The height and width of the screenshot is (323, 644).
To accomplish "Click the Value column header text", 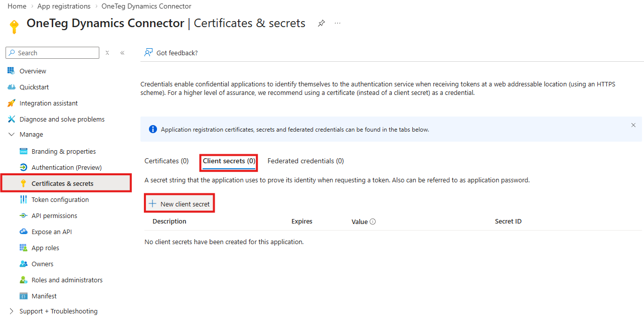I will (x=360, y=222).
